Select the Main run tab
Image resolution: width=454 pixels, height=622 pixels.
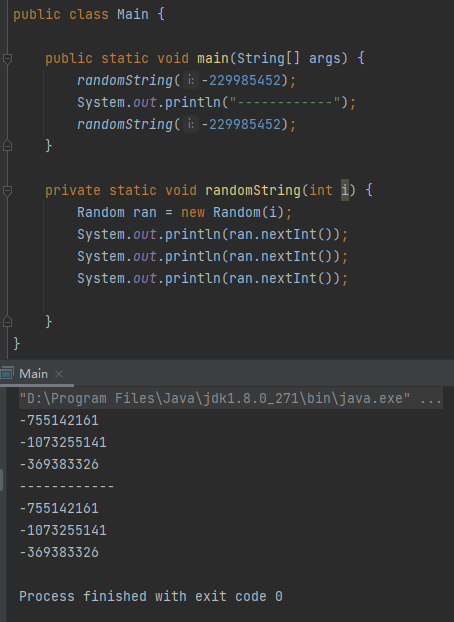33,374
